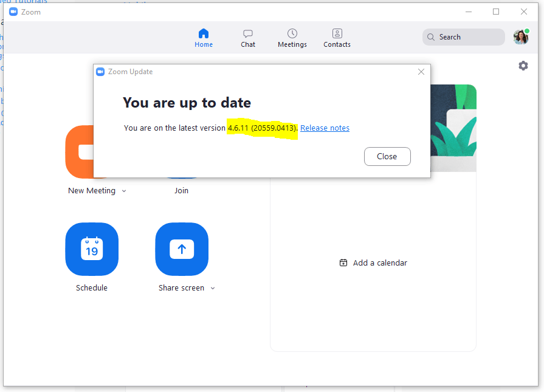
Task: Open the profile avatar menu
Action: click(521, 36)
